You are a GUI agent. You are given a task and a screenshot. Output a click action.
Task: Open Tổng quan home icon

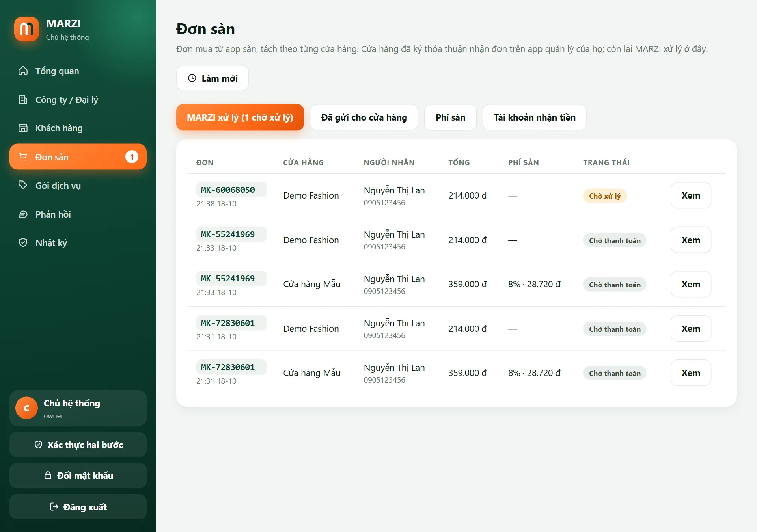tap(23, 71)
